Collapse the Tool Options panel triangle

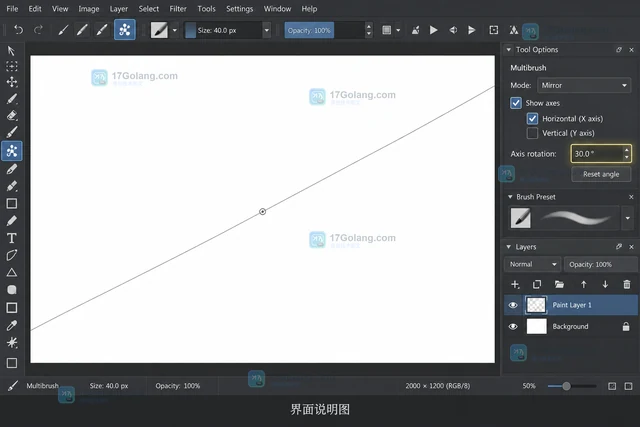509,49
